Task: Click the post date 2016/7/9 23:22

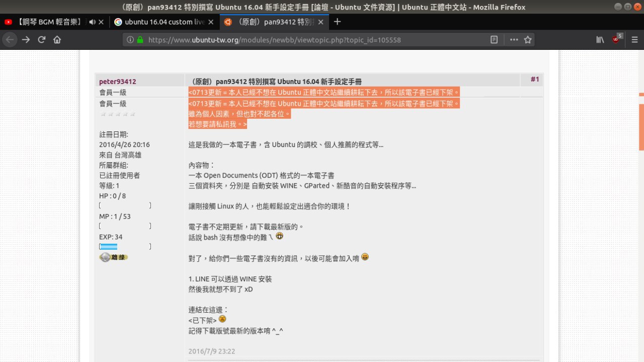Action: pos(212,351)
